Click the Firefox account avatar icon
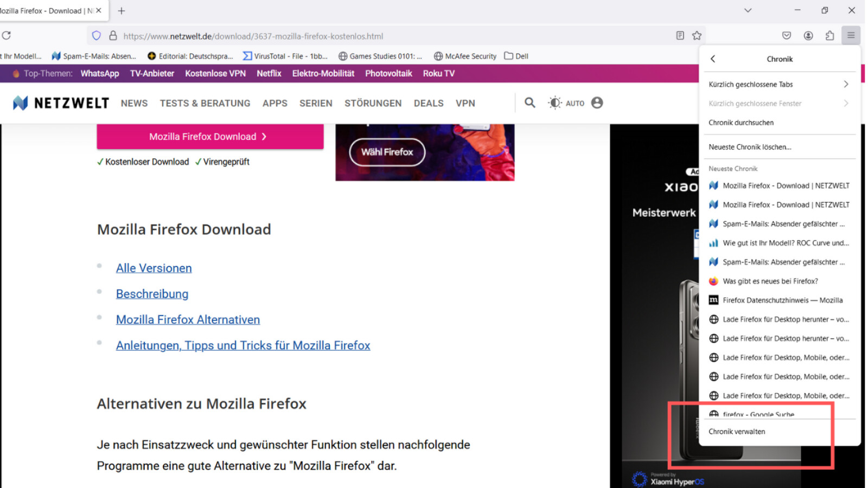 click(x=808, y=36)
